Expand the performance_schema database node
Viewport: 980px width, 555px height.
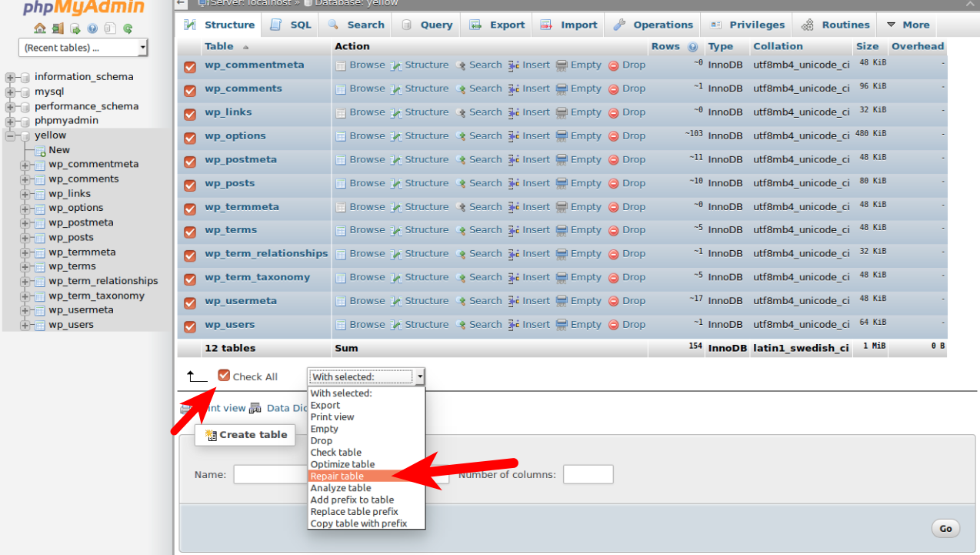10,106
